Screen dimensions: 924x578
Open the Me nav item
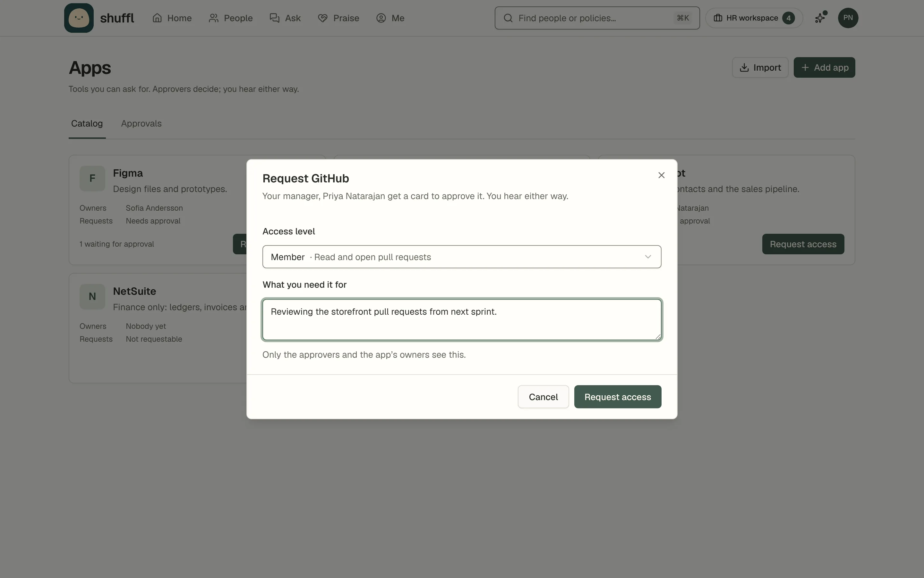click(x=390, y=18)
